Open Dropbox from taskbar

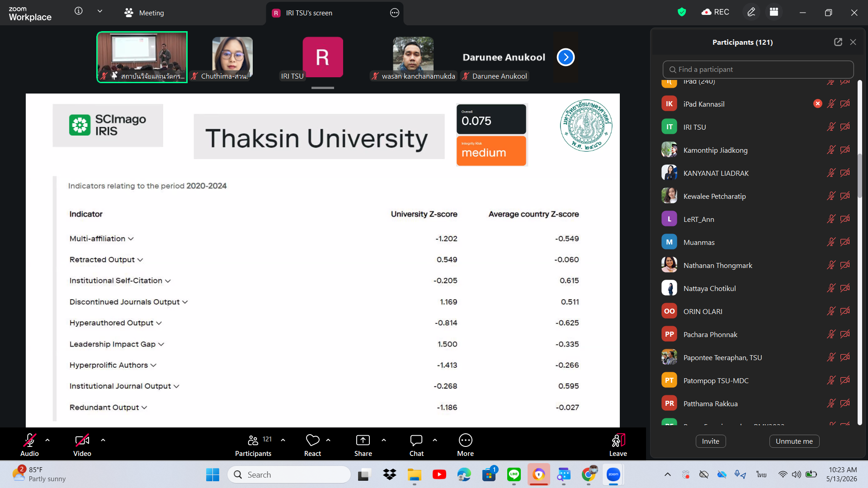[389, 474]
